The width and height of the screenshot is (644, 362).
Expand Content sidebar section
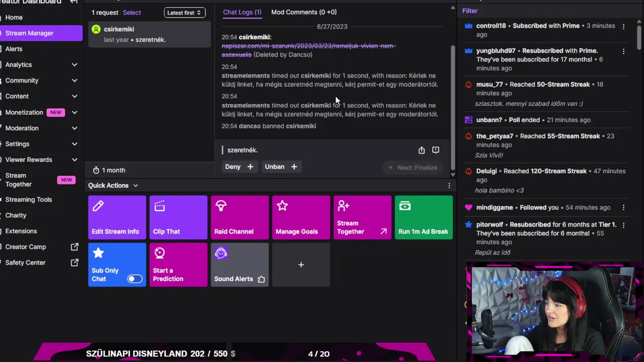point(74,96)
